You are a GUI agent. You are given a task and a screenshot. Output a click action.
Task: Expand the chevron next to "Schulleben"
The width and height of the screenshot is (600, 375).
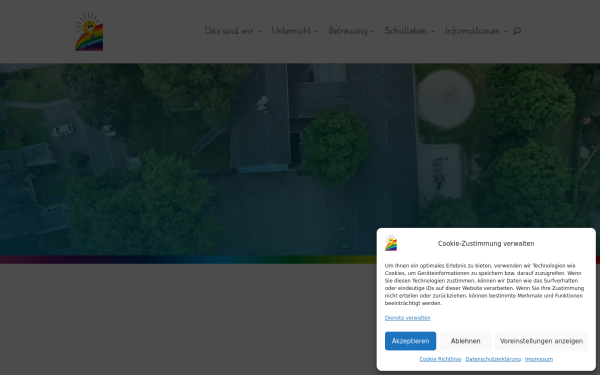[x=432, y=31]
